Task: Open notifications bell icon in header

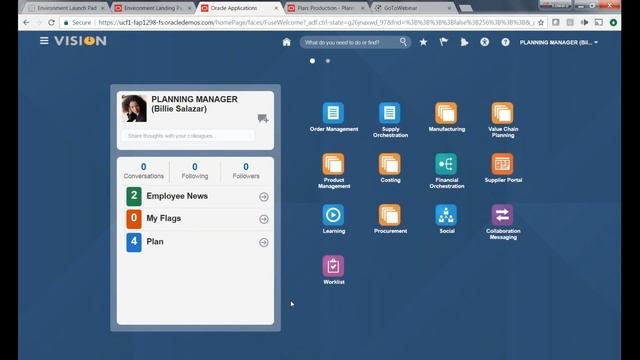Action: click(464, 42)
